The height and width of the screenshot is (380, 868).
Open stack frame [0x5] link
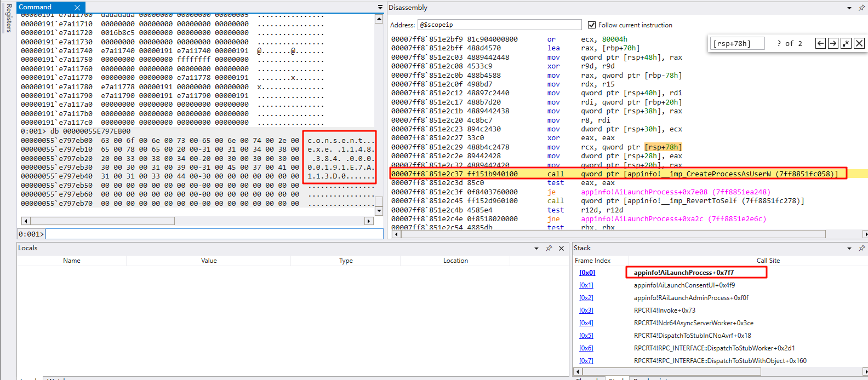tap(586, 336)
